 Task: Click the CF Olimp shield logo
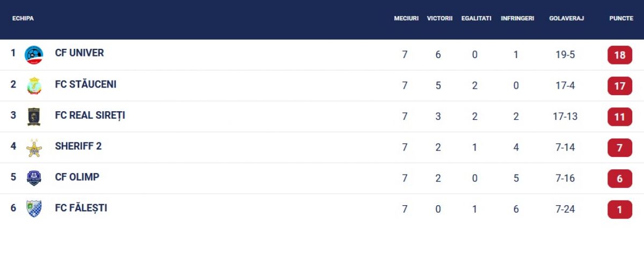coord(34,178)
